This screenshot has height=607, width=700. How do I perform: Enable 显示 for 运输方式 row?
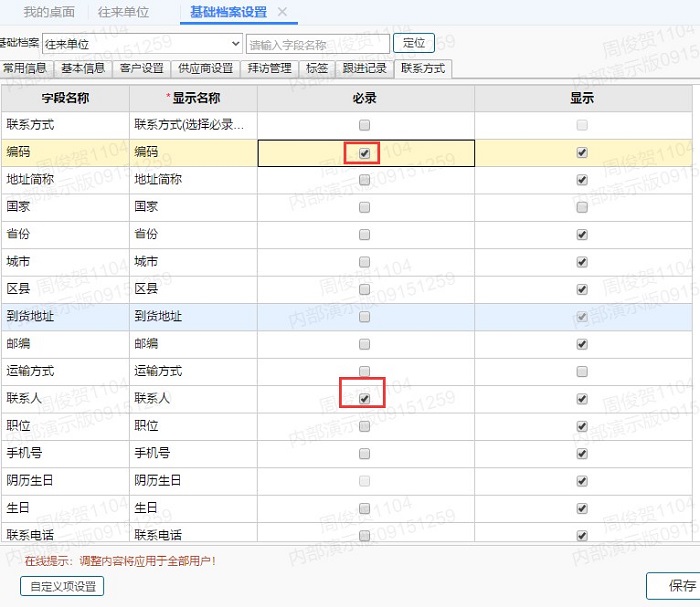click(582, 371)
